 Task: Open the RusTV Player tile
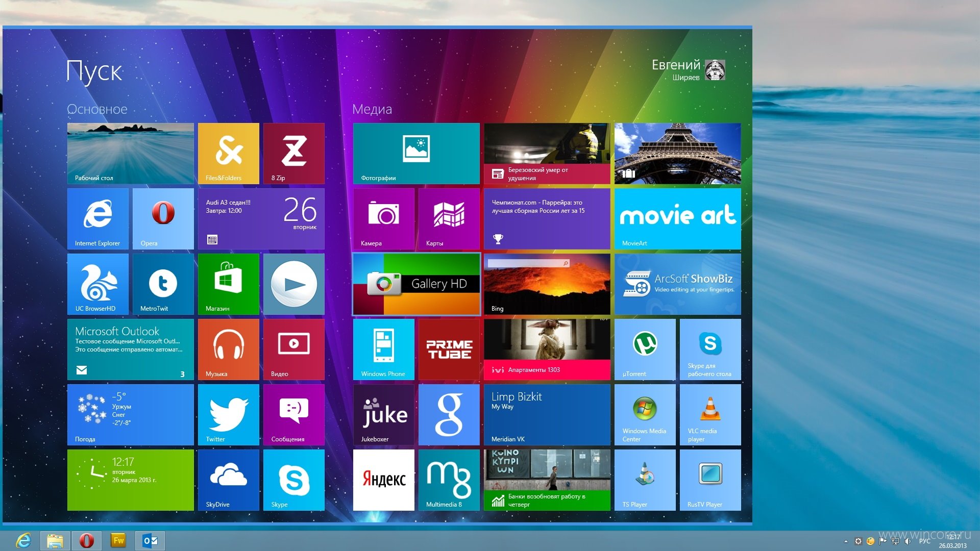(x=710, y=480)
